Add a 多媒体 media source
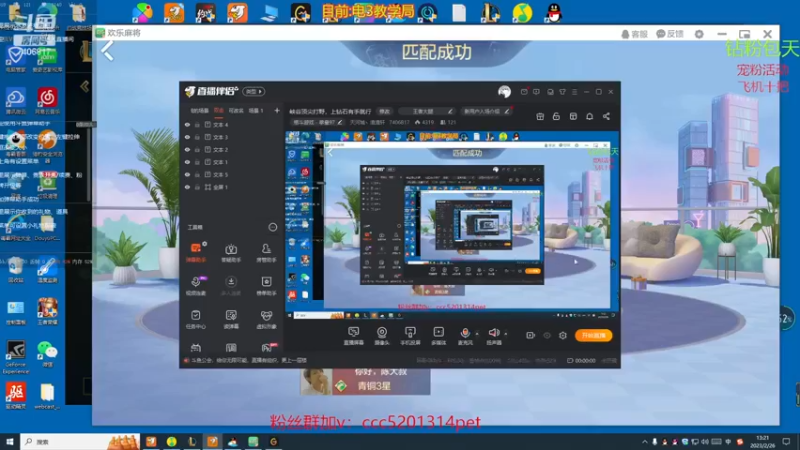The height and width of the screenshot is (450, 800). click(x=438, y=336)
